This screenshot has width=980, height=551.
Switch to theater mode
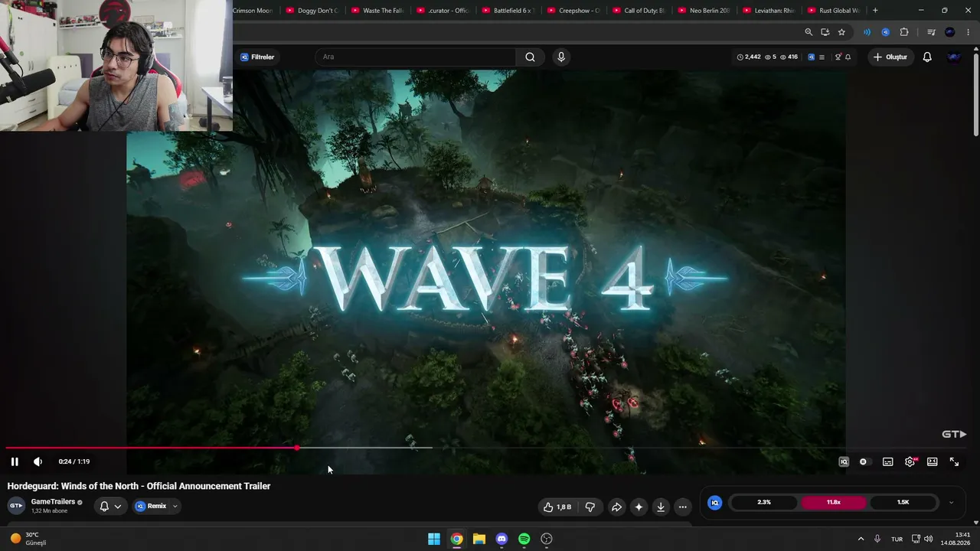pyautogui.click(x=932, y=461)
